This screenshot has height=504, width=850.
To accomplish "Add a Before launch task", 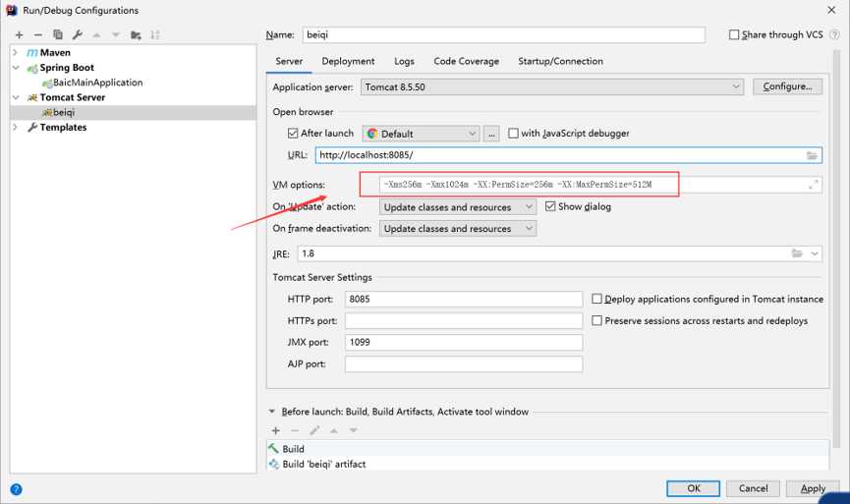I will click(276, 431).
